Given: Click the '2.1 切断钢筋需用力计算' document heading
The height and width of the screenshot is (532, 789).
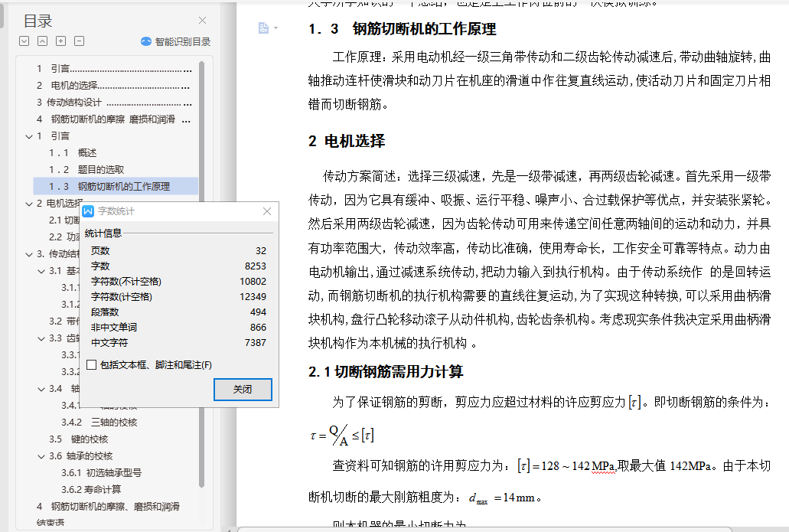Looking at the screenshot, I should click(386, 372).
